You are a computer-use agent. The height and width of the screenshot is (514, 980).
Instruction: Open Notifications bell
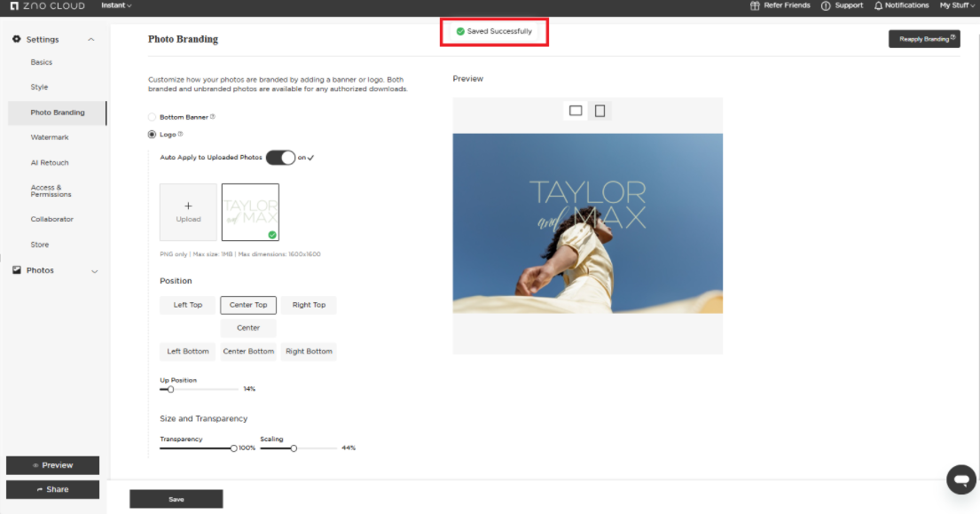[878, 5]
